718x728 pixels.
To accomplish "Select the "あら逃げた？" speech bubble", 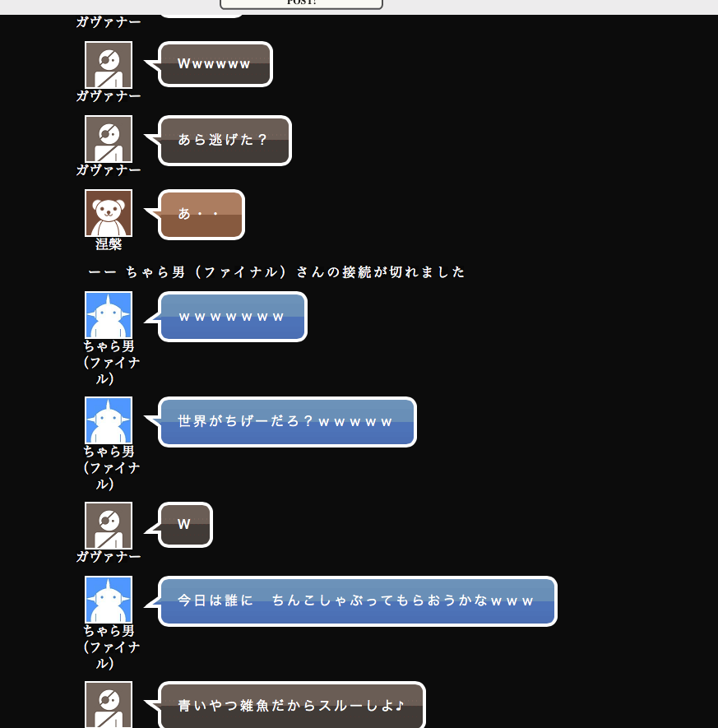I will 225,141.
